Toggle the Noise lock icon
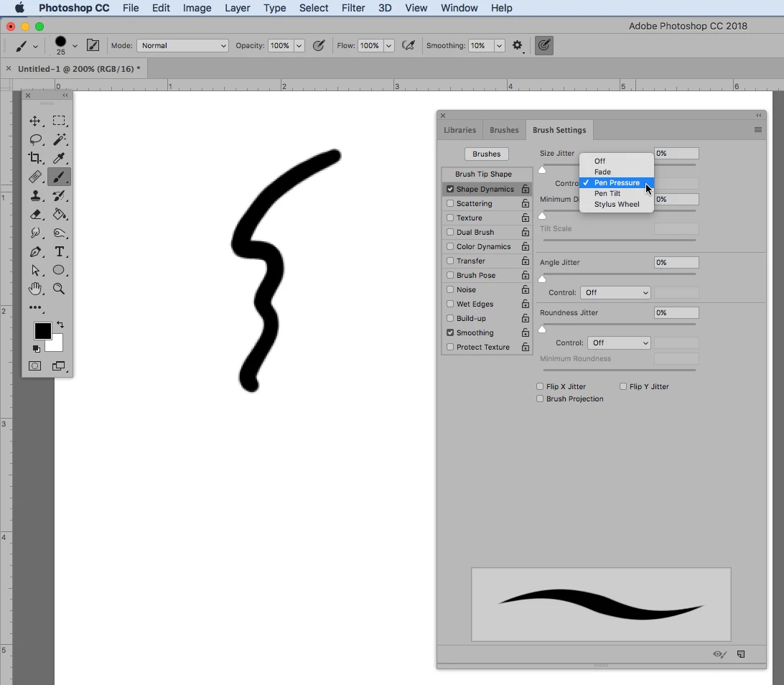 (x=526, y=289)
